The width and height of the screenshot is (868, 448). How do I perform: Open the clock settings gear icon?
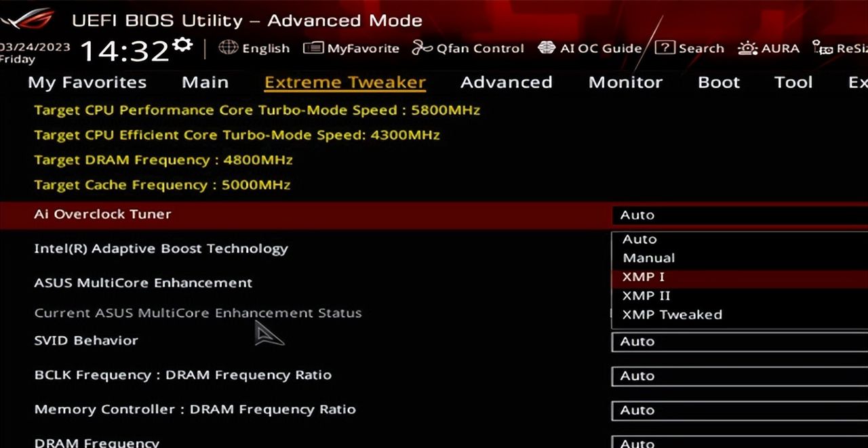pyautogui.click(x=182, y=45)
